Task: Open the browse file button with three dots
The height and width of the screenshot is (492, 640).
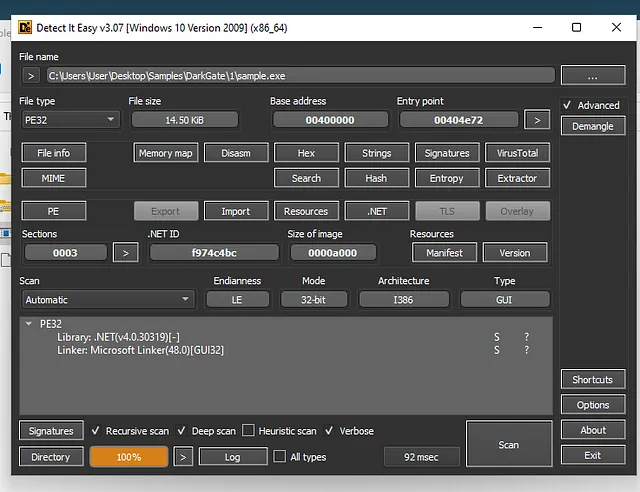Action: click(593, 76)
